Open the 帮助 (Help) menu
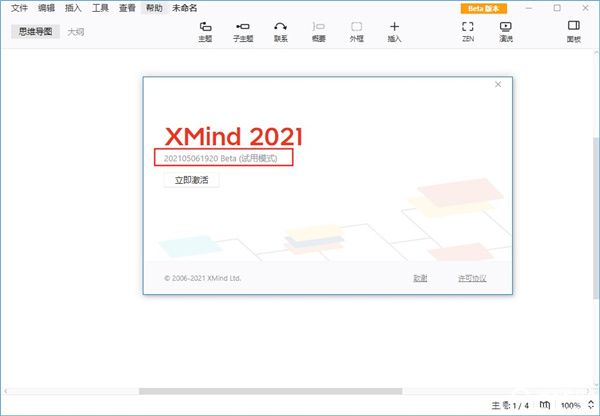 click(x=153, y=8)
